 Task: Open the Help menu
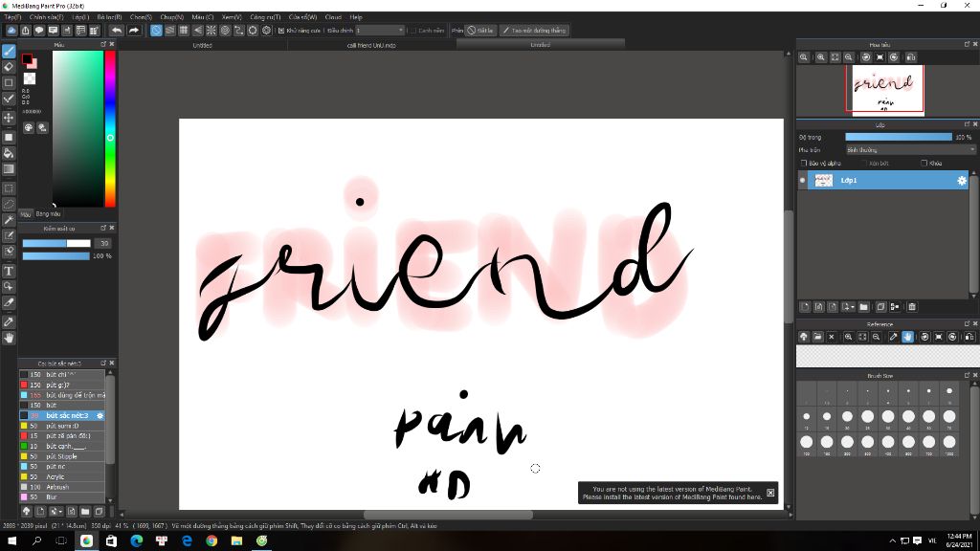(x=356, y=17)
